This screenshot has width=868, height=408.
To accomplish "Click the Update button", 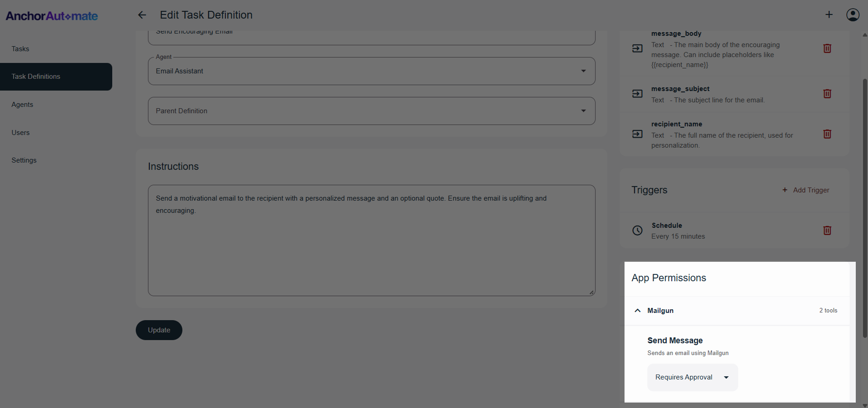I will [x=158, y=330].
